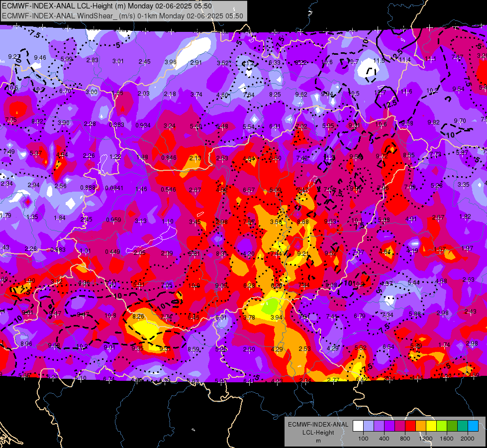Click the wind shear value '9.46'
487x448 pixels.
click(40, 58)
